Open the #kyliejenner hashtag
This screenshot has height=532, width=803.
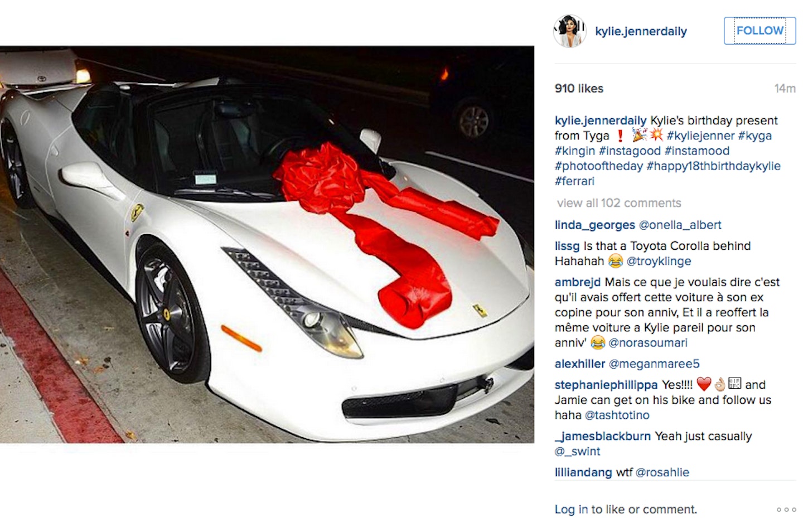[x=700, y=136]
